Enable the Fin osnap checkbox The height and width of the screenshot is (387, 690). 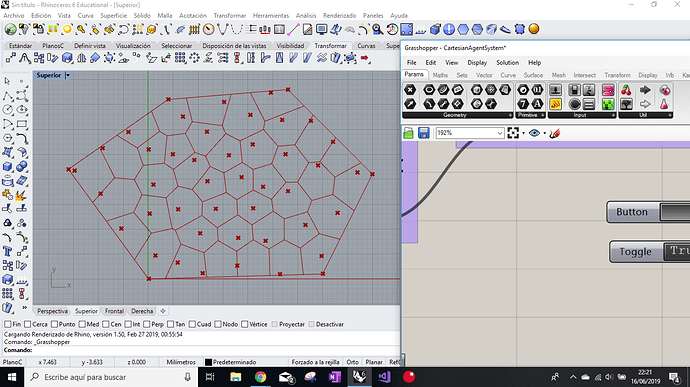[x=7, y=324]
